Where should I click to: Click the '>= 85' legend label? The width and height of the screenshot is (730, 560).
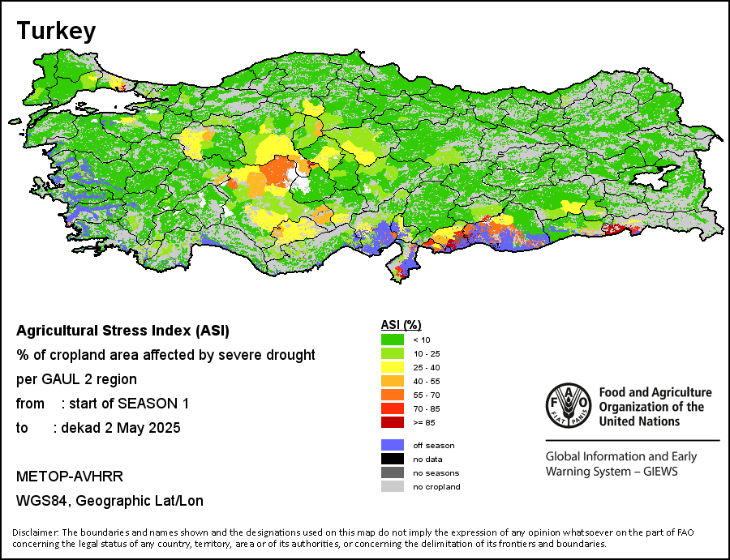click(424, 423)
